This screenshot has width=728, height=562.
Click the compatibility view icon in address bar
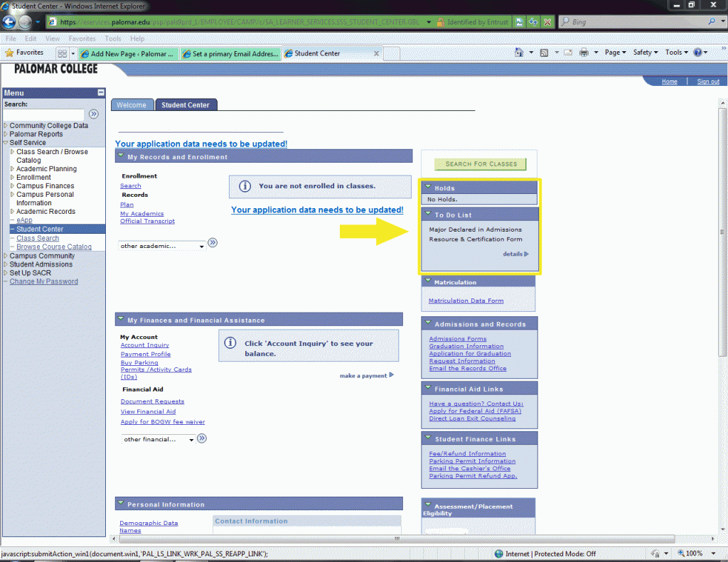[520, 22]
